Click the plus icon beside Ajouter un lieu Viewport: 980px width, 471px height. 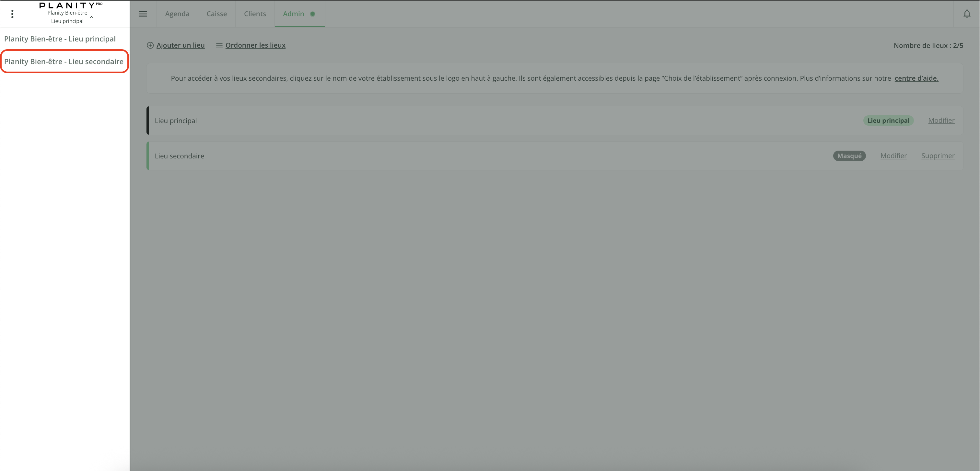pos(150,45)
